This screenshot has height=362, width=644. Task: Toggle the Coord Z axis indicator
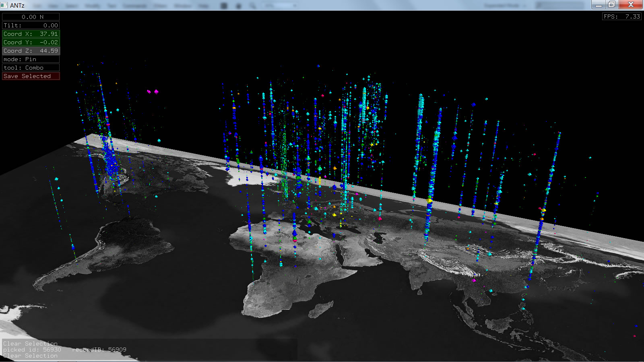(31, 51)
